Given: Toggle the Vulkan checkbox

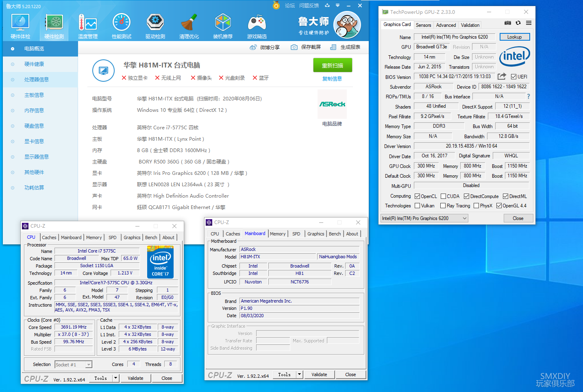Looking at the screenshot, I should click(417, 206).
